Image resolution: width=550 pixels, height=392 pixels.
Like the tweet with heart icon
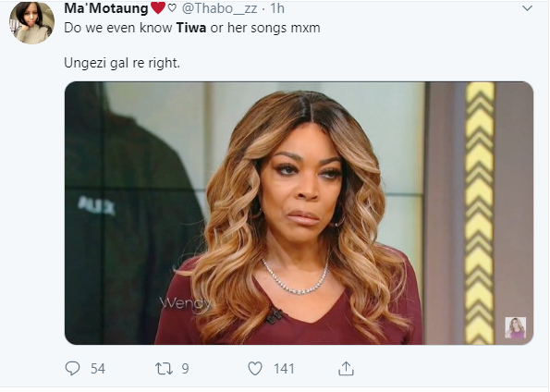coord(255,369)
